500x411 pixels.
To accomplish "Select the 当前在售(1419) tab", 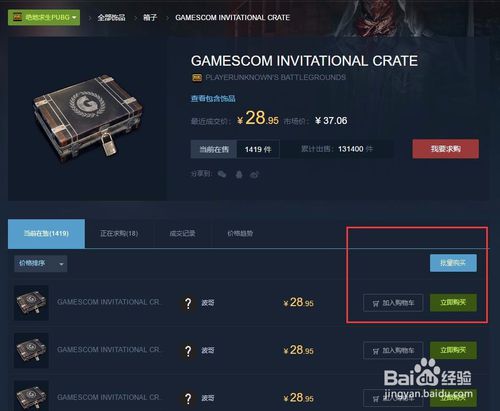I will (x=46, y=234).
